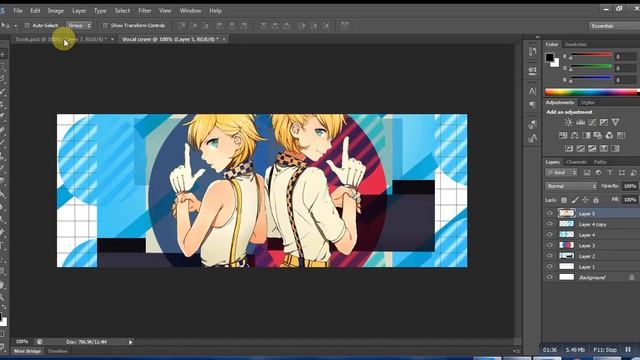This screenshot has height=360, width=640.
Task: Pause the screen recording
Action: tap(628, 350)
